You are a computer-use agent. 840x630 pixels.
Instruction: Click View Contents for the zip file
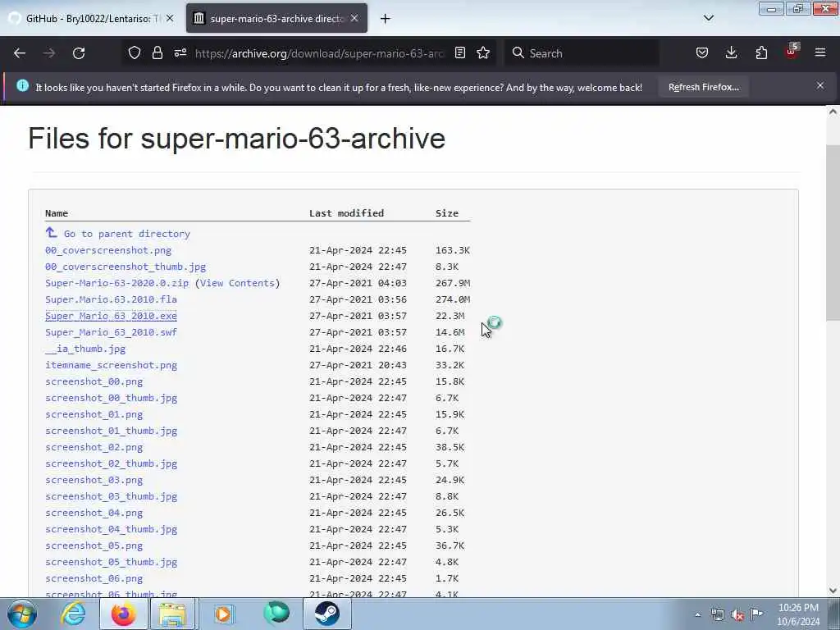[x=237, y=283]
